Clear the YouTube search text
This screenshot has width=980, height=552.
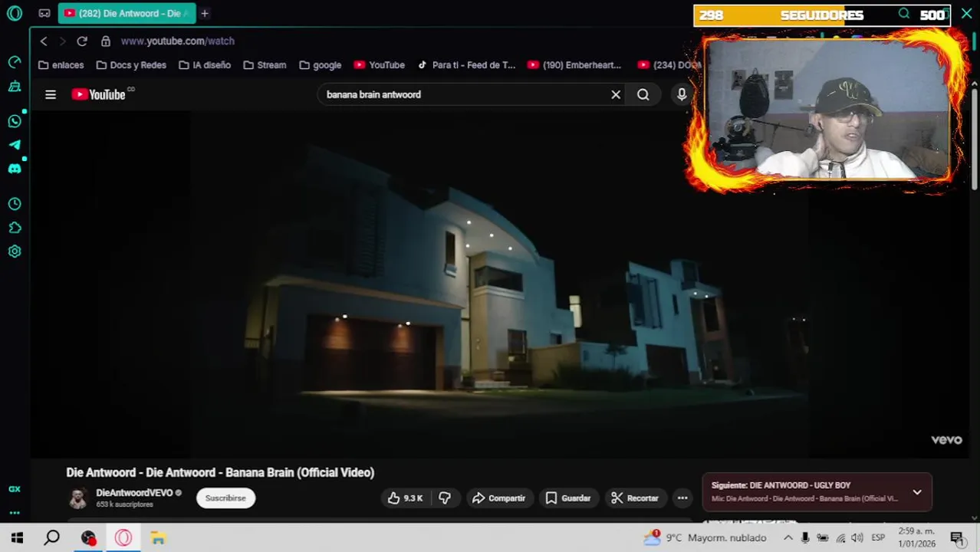coord(616,94)
